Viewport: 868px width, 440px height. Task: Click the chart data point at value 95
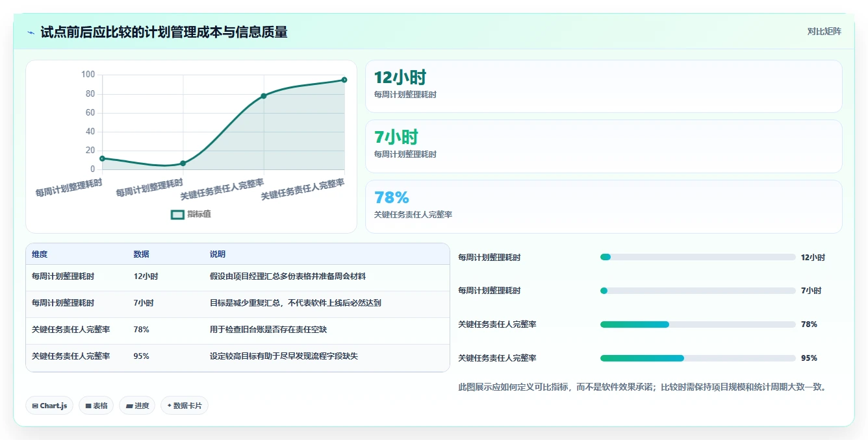pyautogui.click(x=344, y=80)
